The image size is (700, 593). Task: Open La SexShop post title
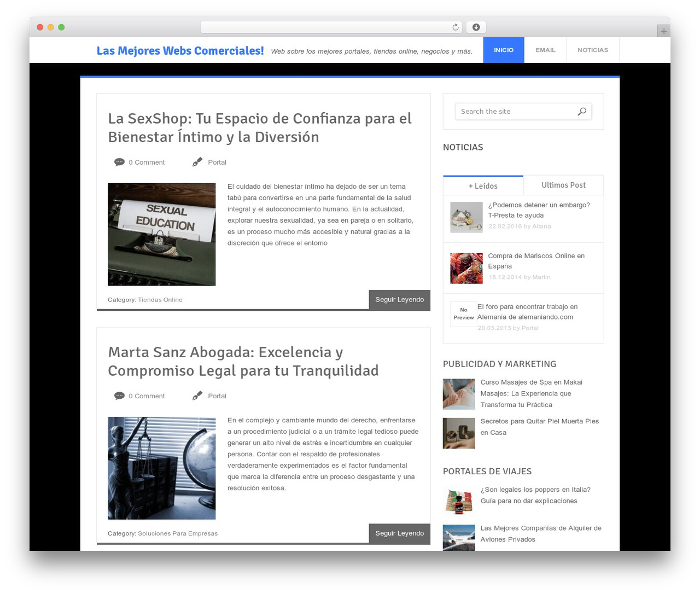(260, 127)
